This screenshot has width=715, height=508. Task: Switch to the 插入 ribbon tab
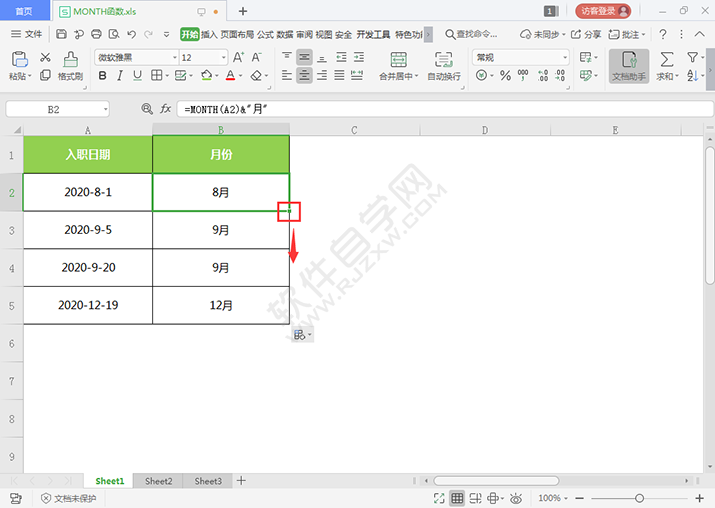(209, 34)
